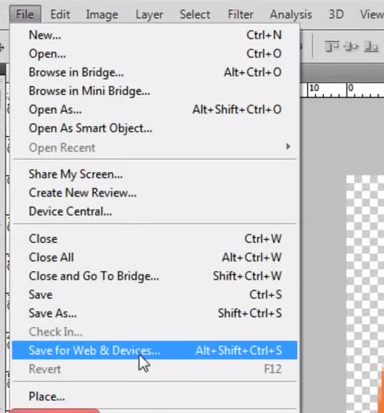The image size is (384, 413).
Task: Select Save for Web & Devices...
Action: pos(155,350)
